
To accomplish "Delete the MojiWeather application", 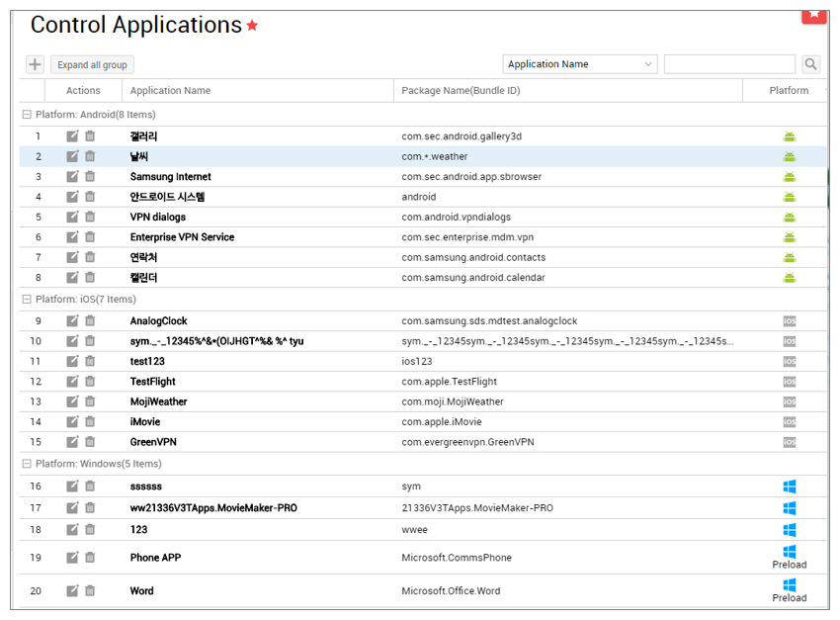I will point(90,401).
